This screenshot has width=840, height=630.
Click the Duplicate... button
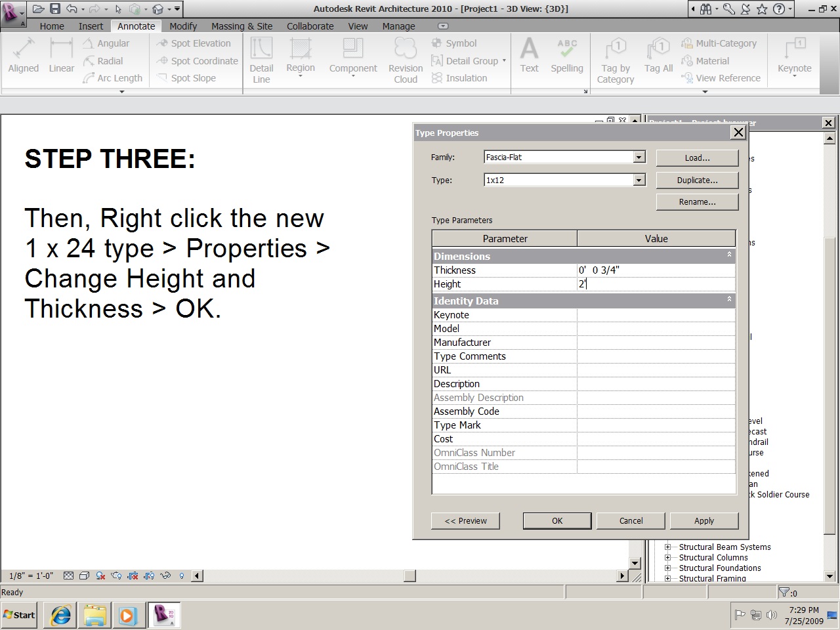coord(697,180)
